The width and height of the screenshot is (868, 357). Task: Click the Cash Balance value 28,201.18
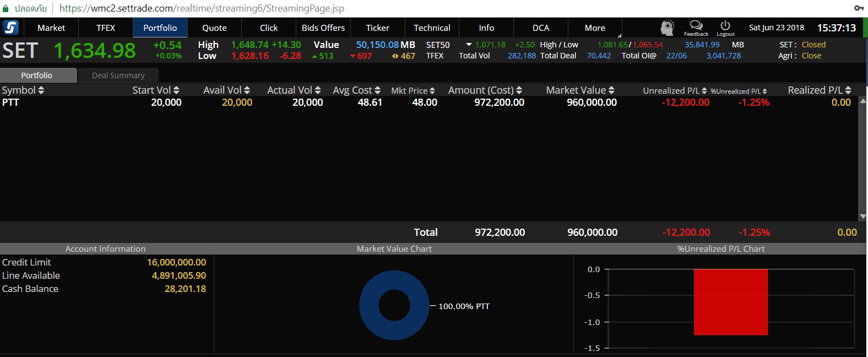tap(185, 289)
